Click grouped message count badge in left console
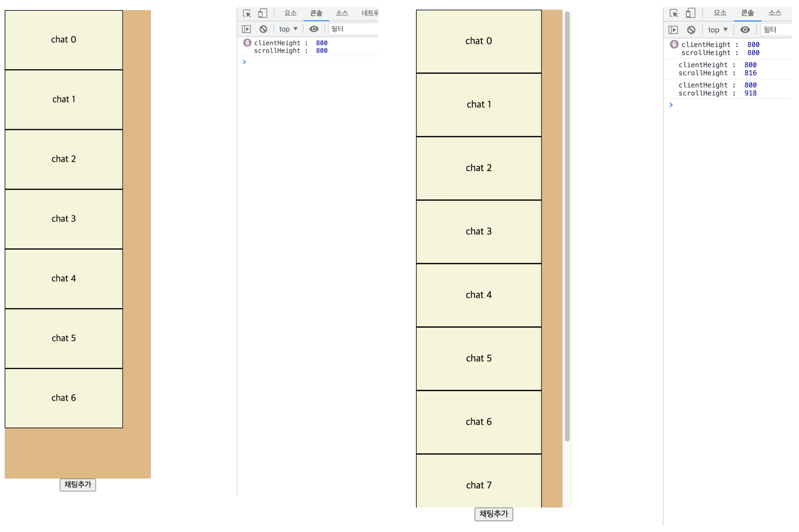Viewport: 799px width, 532px height. click(247, 43)
